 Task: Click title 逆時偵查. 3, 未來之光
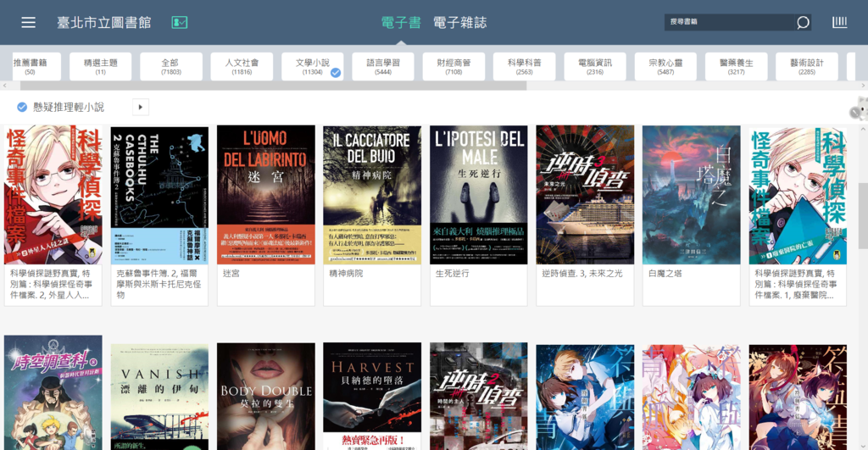[x=581, y=274]
